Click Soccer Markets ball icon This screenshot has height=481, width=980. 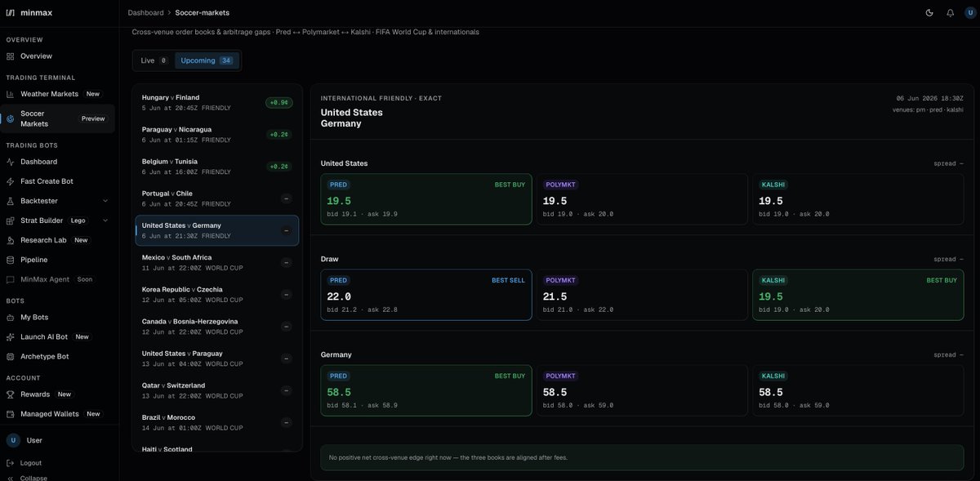tap(11, 118)
